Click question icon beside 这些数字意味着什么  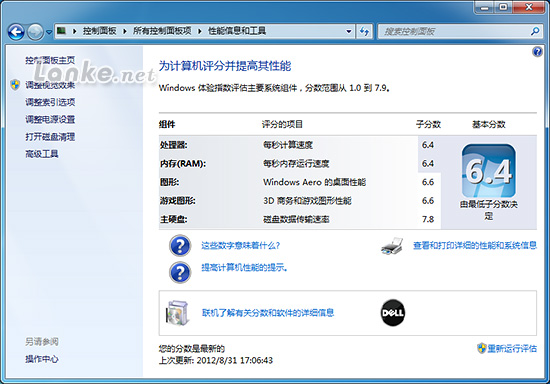coord(180,245)
